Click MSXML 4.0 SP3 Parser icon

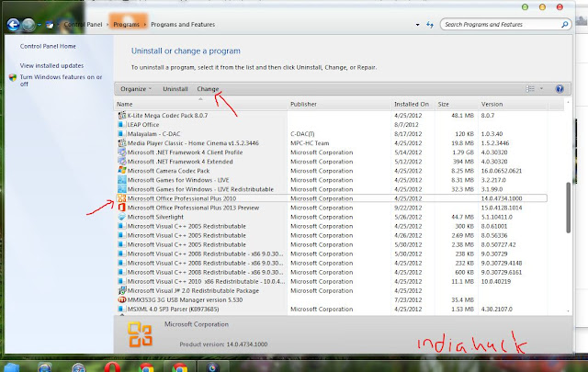pos(121,309)
